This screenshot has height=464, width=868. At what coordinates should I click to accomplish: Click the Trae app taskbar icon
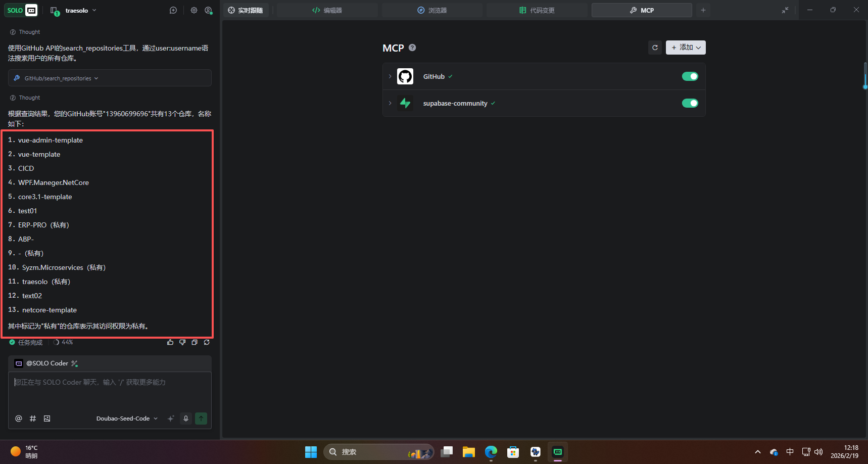pos(558,452)
